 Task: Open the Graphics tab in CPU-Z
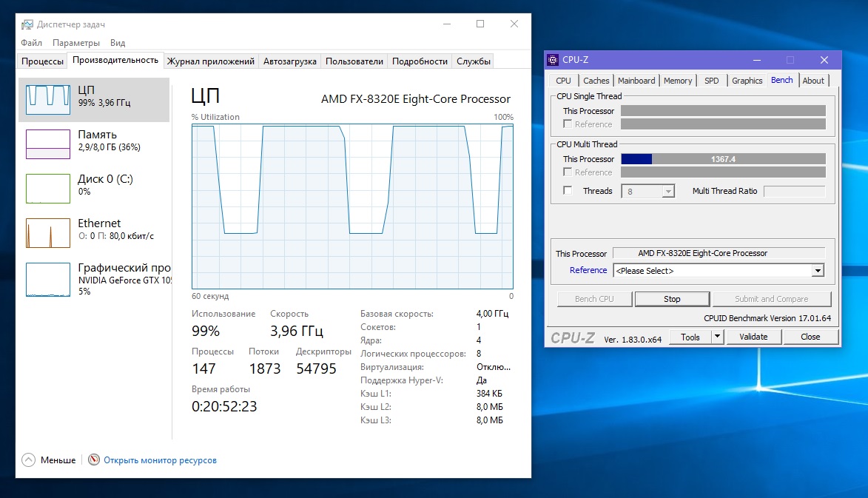point(747,80)
